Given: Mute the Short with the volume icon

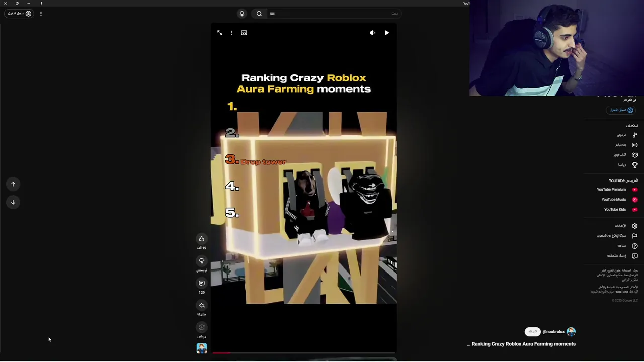Looking at the screenshot, I should click(372, 33).
